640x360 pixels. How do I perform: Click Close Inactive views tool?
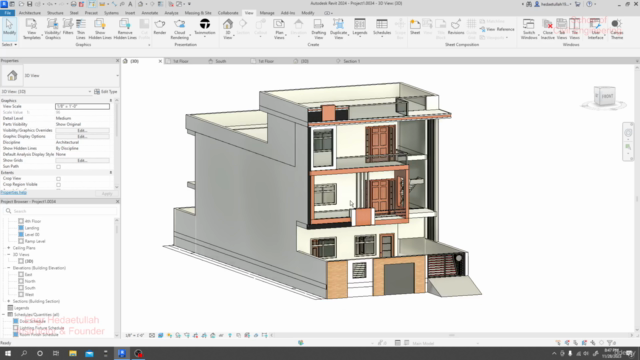point(547,29)
